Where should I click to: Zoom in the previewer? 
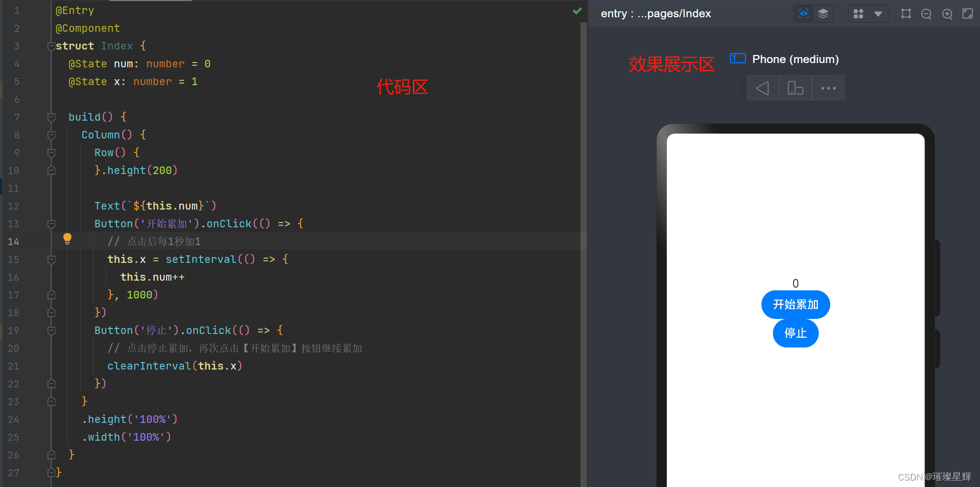pyautogui.click(x=947, y=14)
